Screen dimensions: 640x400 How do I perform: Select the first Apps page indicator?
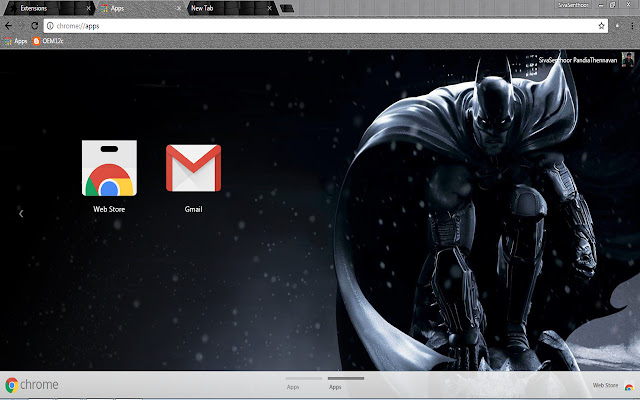(303, 383)
